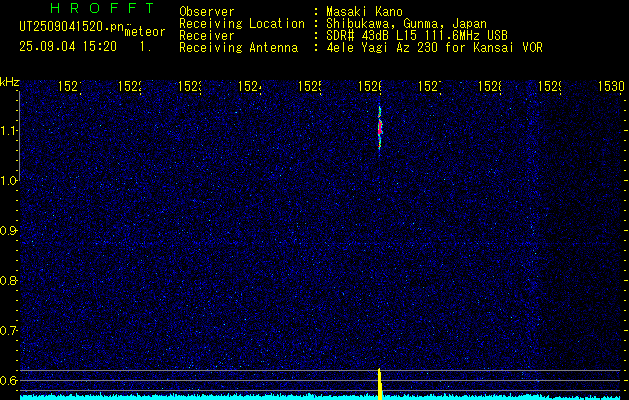629x400 pixels.
Task: Click the Receiver field label
Action: (207, 36)
